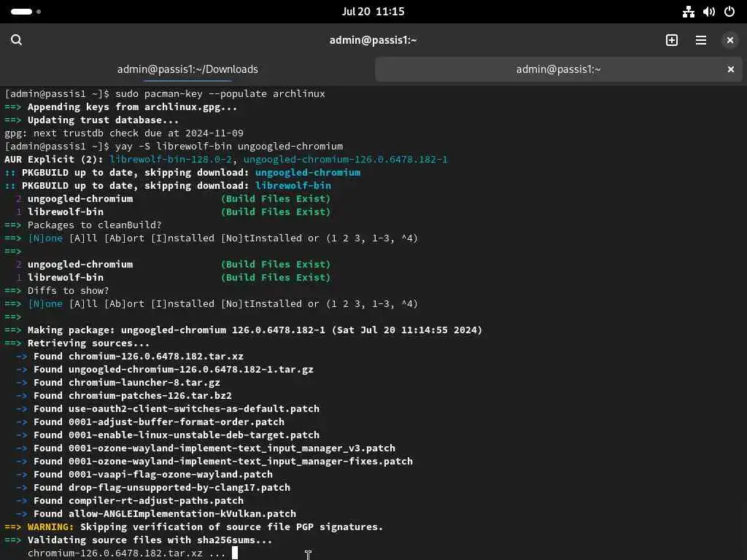Screen dimensions: 747x560
Task: Open the terminal search icon
Action: tap(16, 40)
